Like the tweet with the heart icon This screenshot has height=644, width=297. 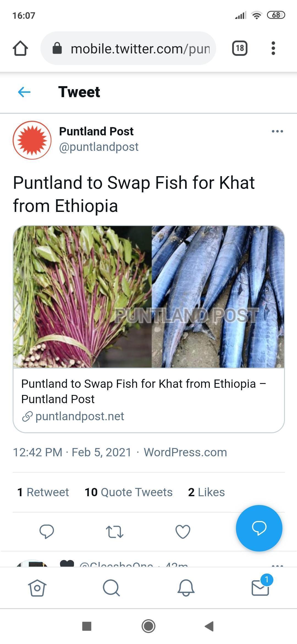tap(183, 531)
